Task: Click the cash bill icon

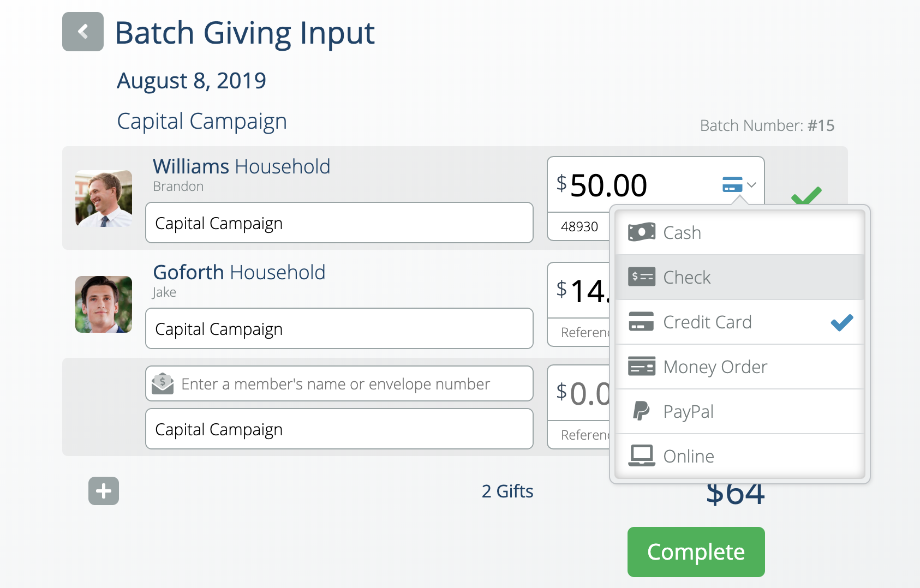Action: coord(642,232)
